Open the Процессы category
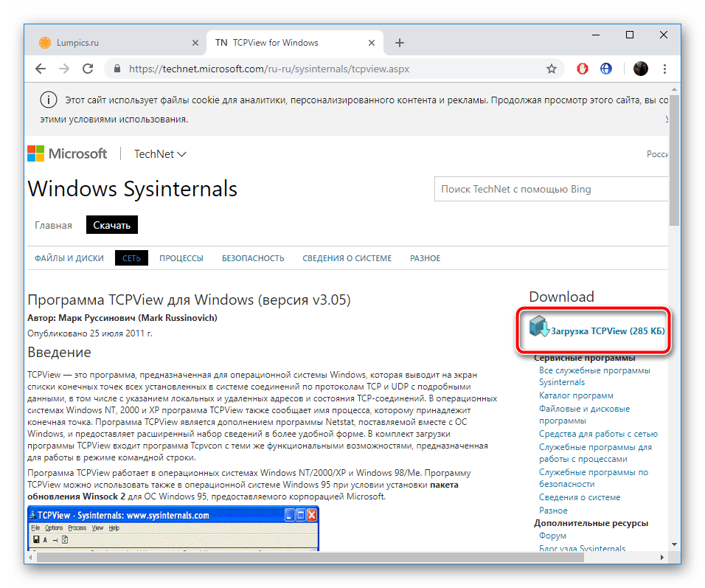 181,258
